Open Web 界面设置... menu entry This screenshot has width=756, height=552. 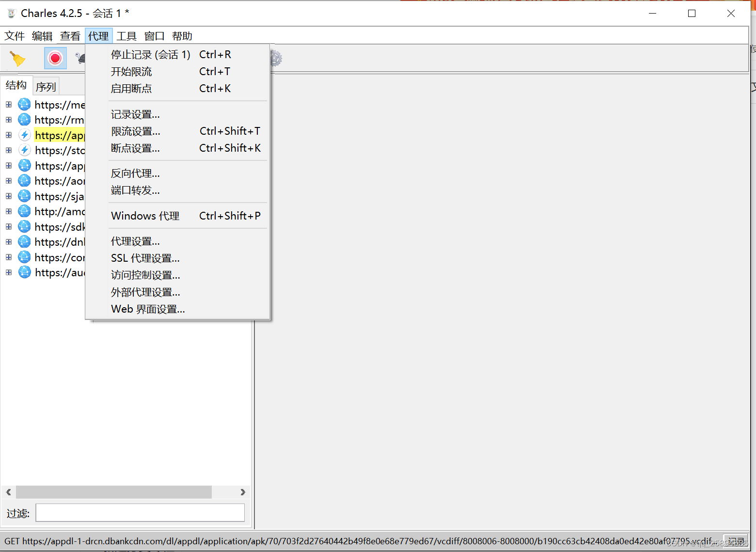pyautogui.click(x=177, y=309)
